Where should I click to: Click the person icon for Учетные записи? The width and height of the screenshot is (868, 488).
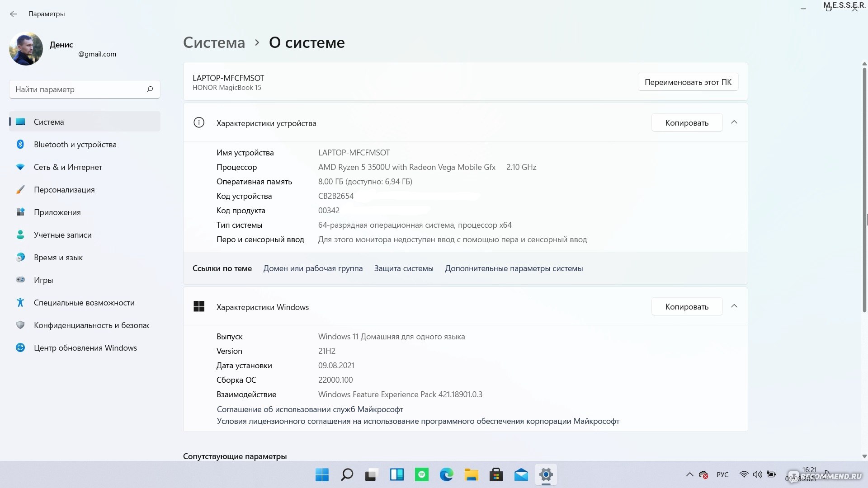[20, 235]
